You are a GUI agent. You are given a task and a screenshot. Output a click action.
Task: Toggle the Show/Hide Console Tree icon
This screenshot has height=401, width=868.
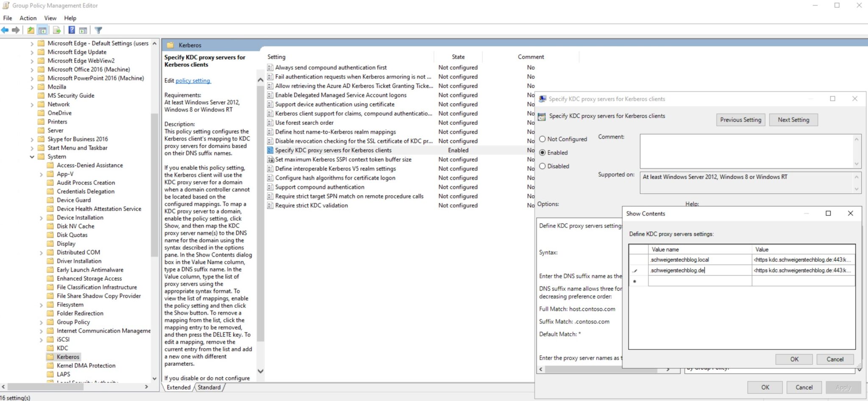pos(43,30)
